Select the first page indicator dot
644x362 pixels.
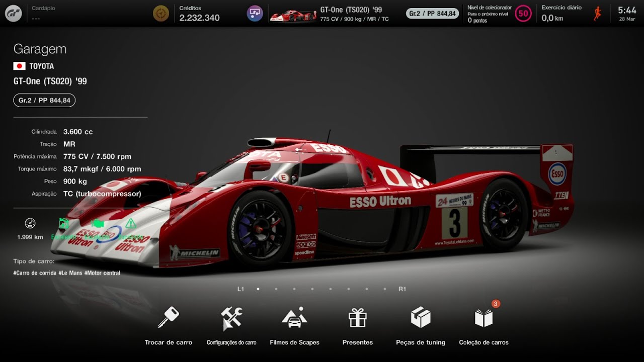tap(258, 289)
